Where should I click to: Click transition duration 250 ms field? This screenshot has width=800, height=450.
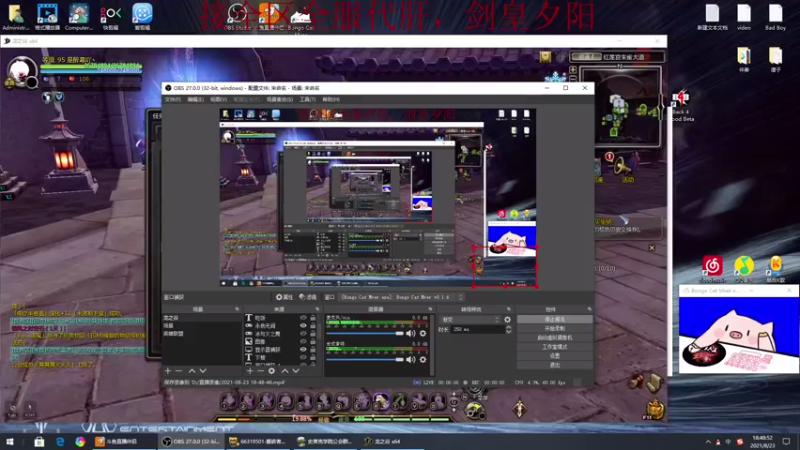tap(477, 330)
